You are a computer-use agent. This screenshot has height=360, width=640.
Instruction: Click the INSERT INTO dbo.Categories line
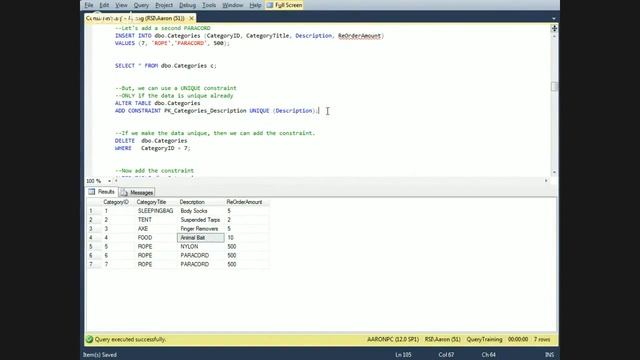(x=249, y=36)
